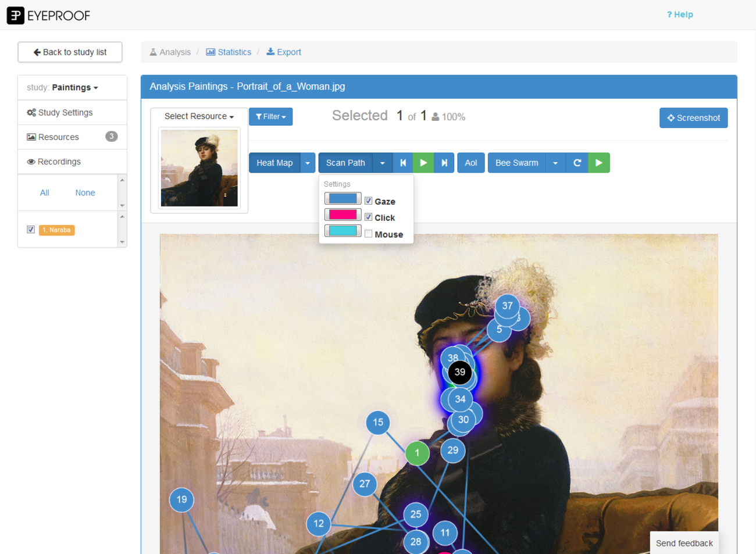This screenshot has width=756, height=554.
Task: Select fixation marker 15
Action: (378, 423)
